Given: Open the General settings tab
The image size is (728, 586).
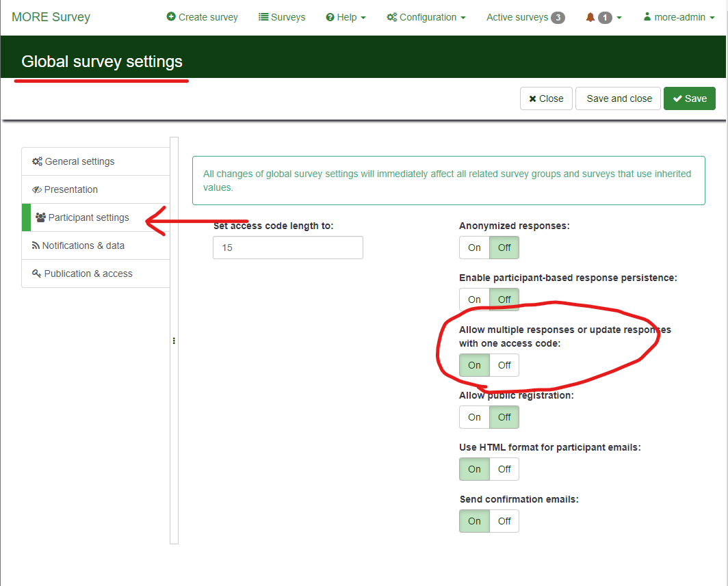Looking at the screenshot, I should pos(96,161).
